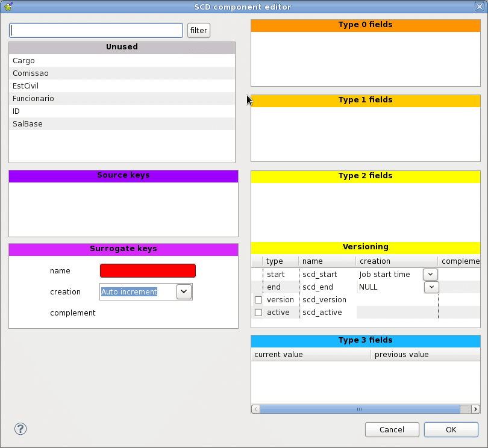488x448 pixels.
Task: Click the application icon in title bar
Action: [x=8, y=7]
